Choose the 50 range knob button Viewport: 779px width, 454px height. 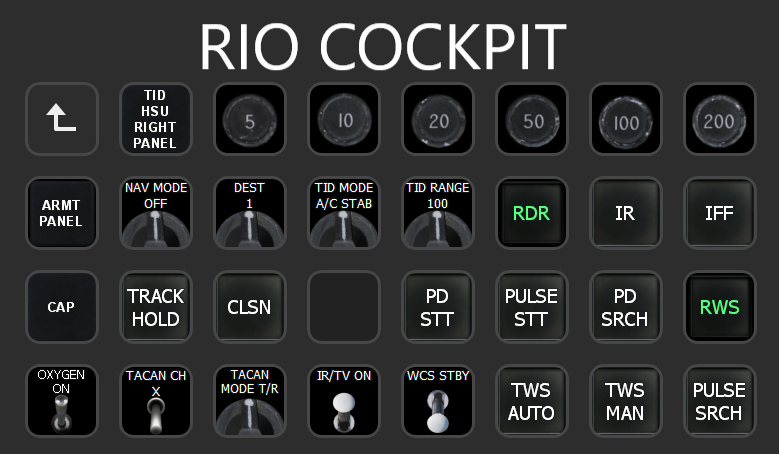[532, 119]
